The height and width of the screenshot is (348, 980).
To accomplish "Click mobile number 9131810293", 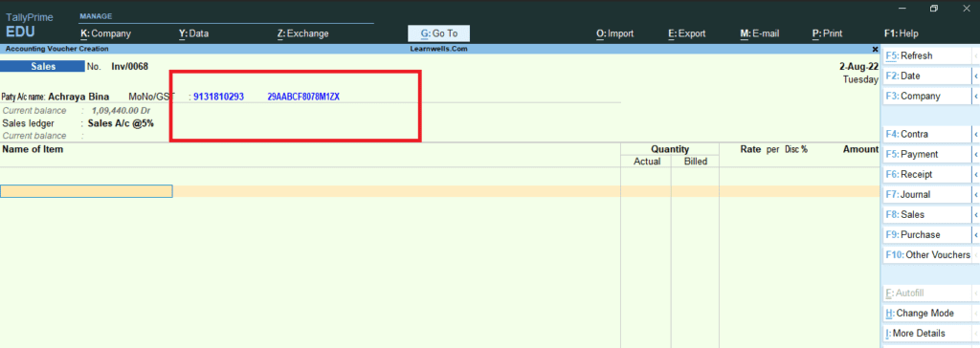I will coord(218,97).
